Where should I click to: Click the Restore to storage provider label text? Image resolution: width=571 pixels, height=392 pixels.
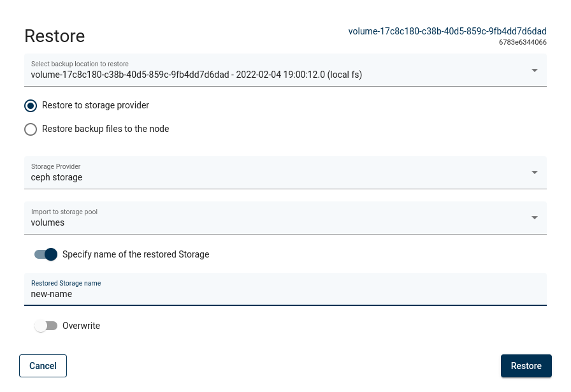pyautogui.click(x=96, y=105)
